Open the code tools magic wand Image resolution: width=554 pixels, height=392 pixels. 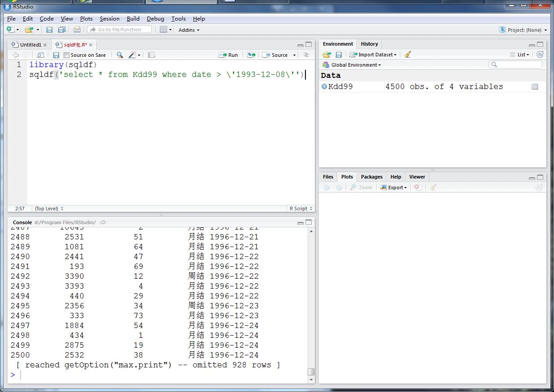click(x=133, y=55)
